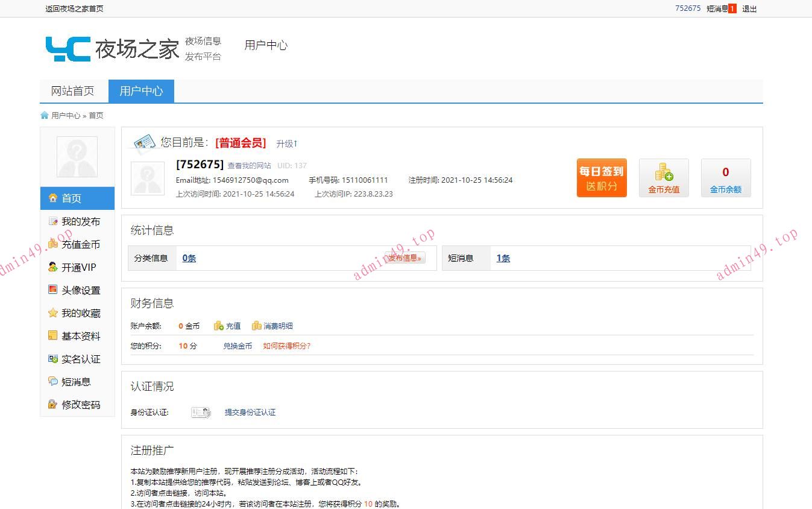
Task: Click the 实名认证 sidebar icon
Action: pyautogui.click(x=53, y=359)
